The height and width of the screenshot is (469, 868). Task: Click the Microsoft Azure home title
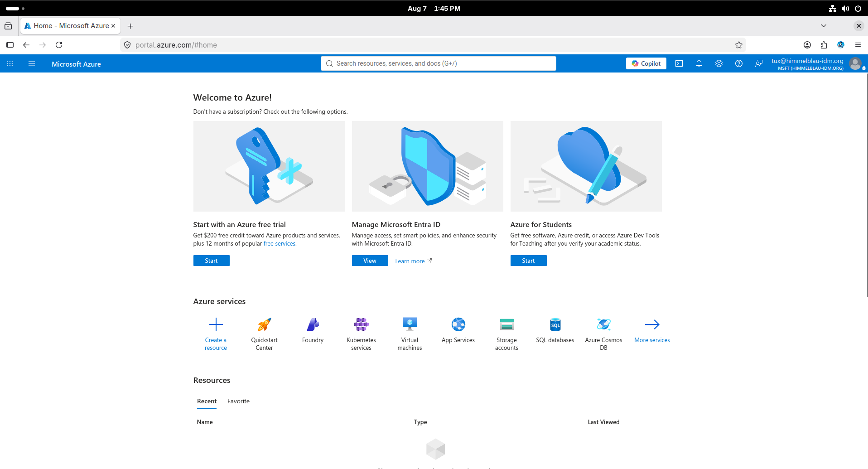point(76,64)
